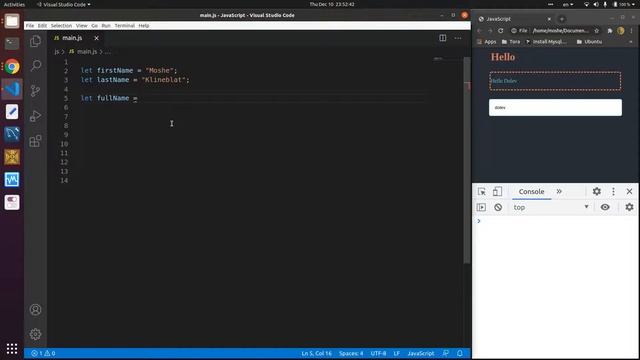Show applications grid in the dock

[x=12, y=348]
